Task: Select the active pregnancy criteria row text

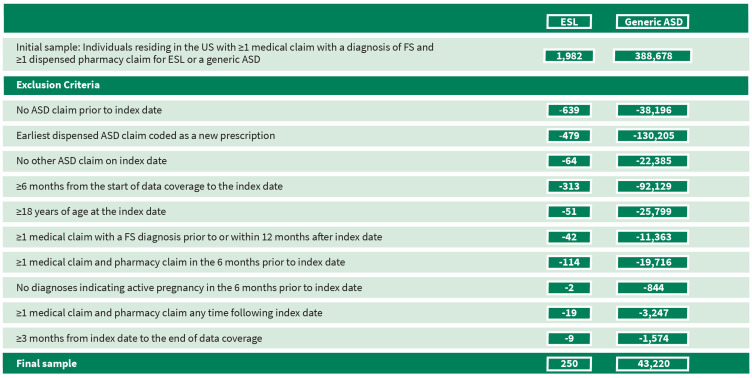Action: 189,288
